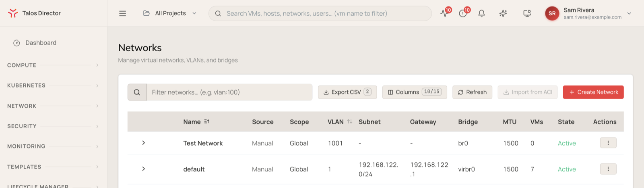Image resolution: width=644 pixels, height=188 pixels.
Task: Open Dashboard from the sidebar
Action: (x=41, y=43)
